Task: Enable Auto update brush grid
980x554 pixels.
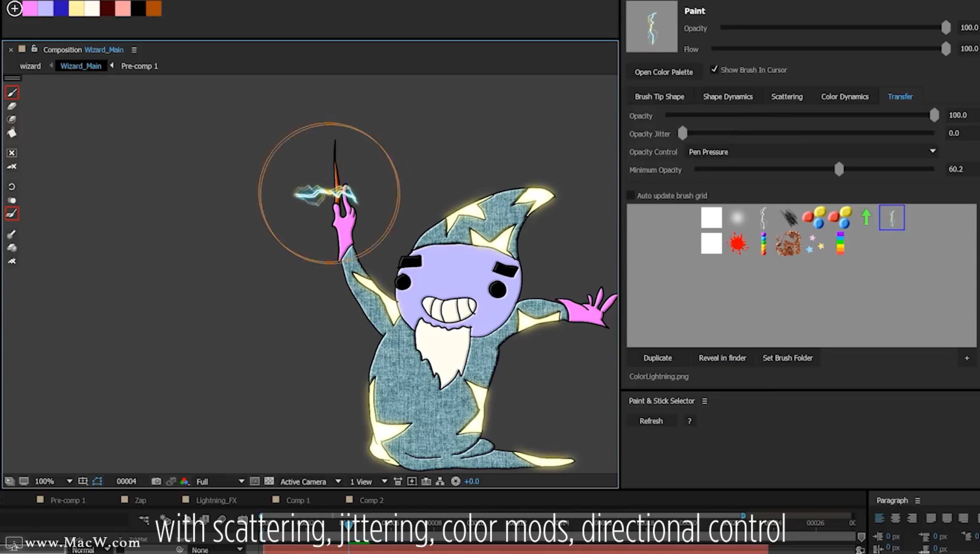Action: [630, 195]
